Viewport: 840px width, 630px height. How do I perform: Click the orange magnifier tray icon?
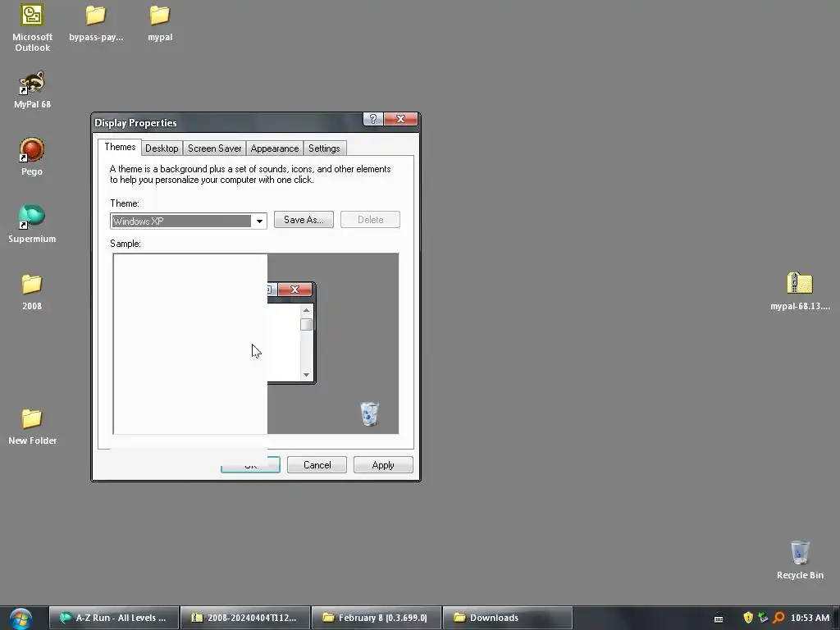coord(778,618)
